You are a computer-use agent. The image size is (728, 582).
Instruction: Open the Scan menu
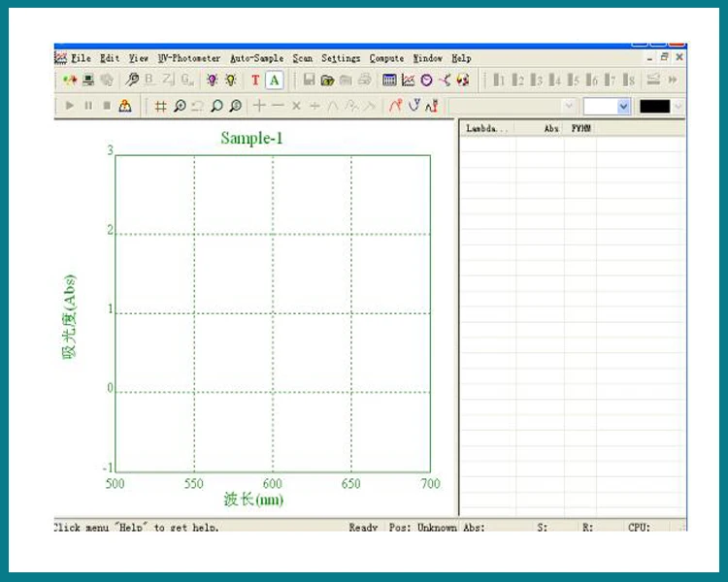[302, 58]
